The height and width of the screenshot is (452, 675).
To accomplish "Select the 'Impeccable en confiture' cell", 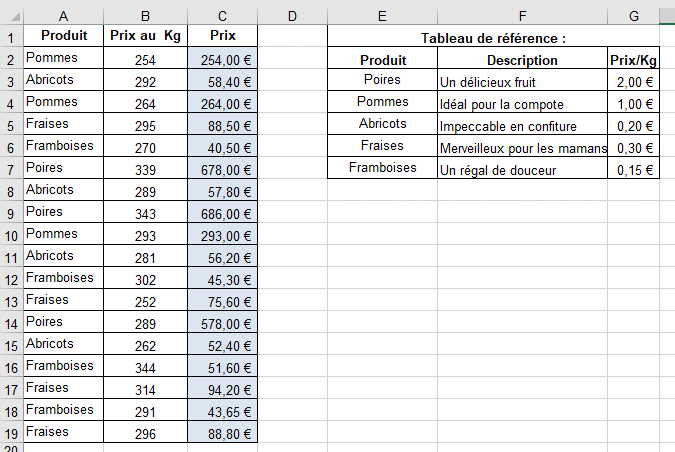I will click(x=522, y=126).
